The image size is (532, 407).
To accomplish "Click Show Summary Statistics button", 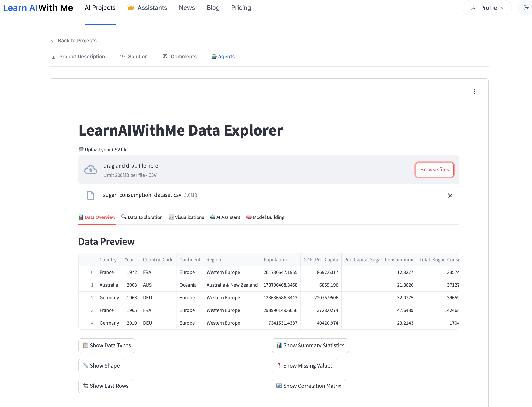I will point(310,345).
